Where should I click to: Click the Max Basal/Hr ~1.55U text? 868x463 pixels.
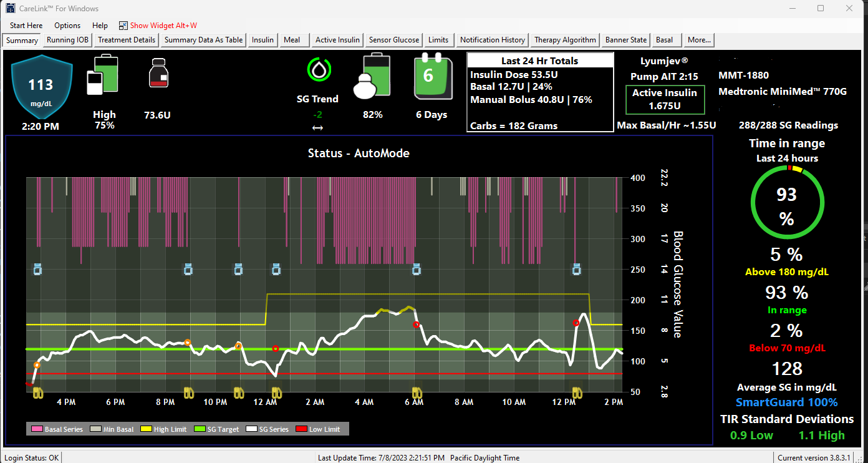[x=667, y=125]
